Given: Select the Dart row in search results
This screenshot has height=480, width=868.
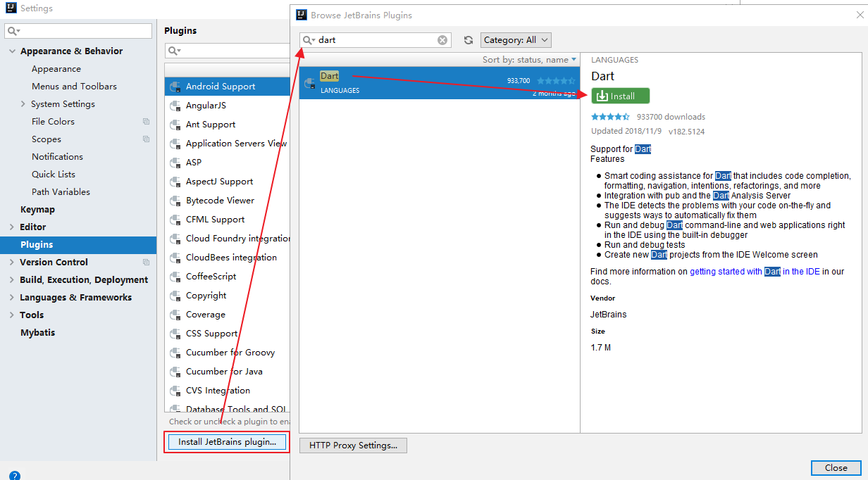Looking at the screenshot, I should point(439,83).
